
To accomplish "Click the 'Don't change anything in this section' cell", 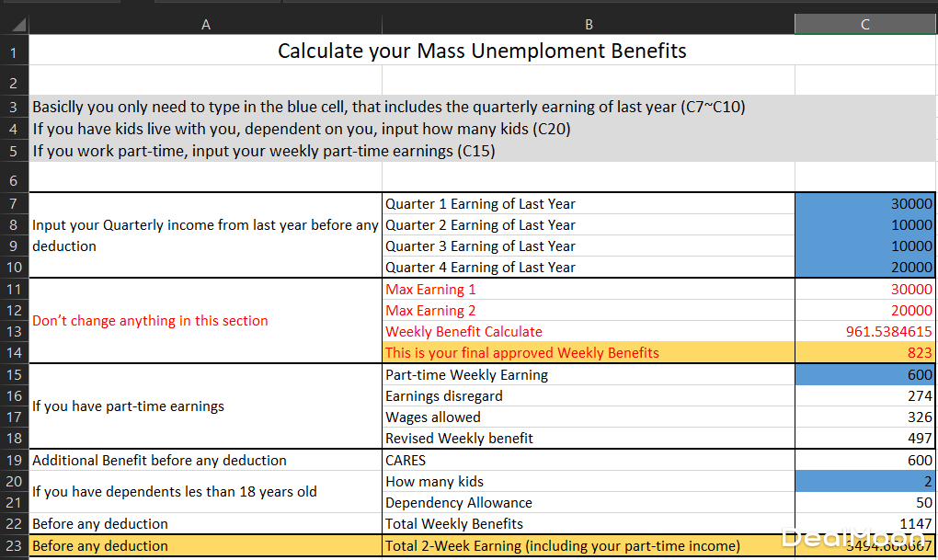I will [x=205, y=321].
